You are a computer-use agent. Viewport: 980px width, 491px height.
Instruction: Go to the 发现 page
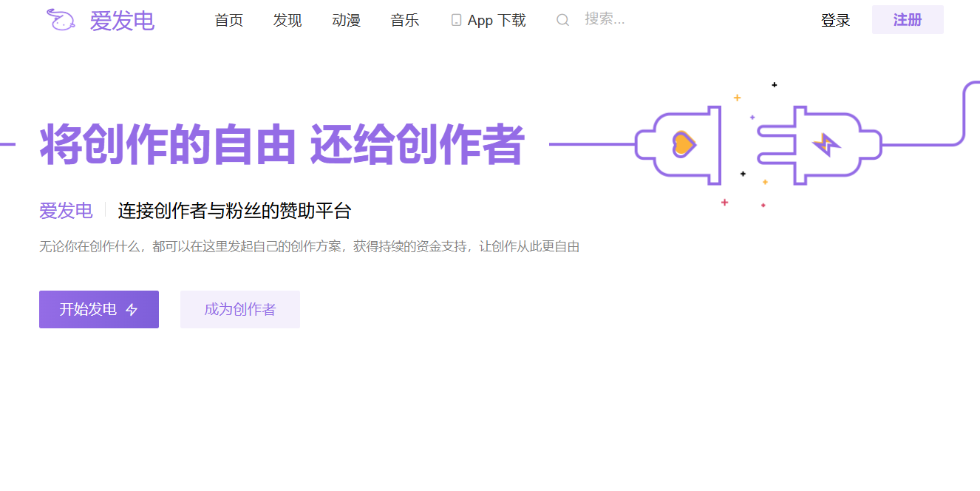point(287,21)
